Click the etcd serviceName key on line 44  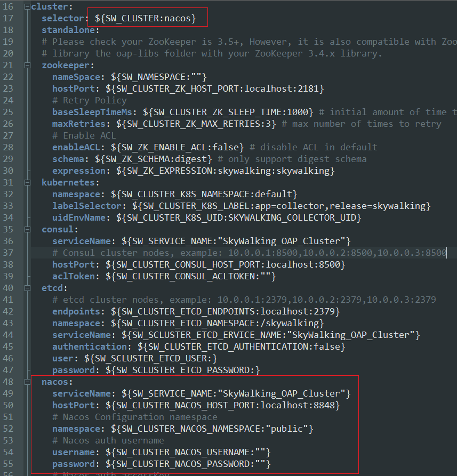tap(82, 335)
